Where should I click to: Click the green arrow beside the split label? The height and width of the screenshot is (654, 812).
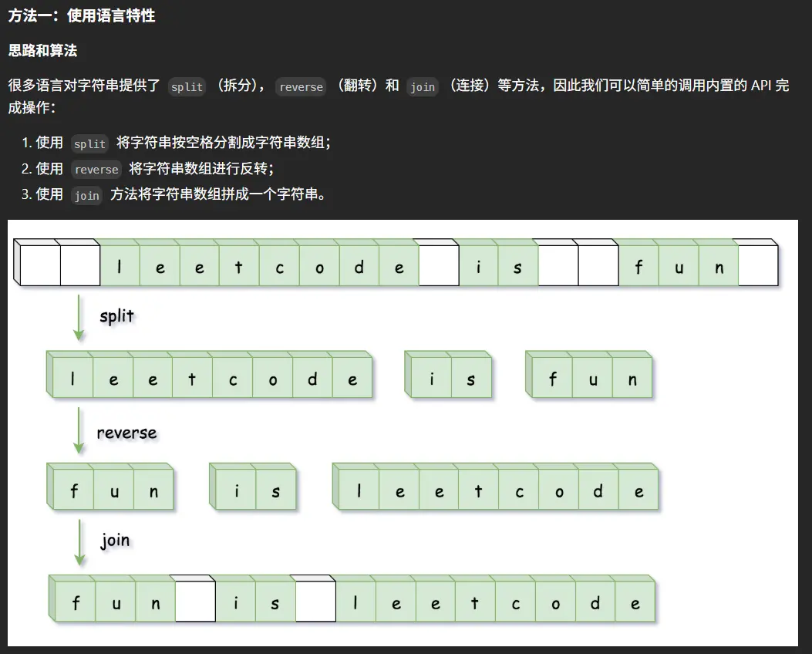pyautogui.click(x=79, y=315)
